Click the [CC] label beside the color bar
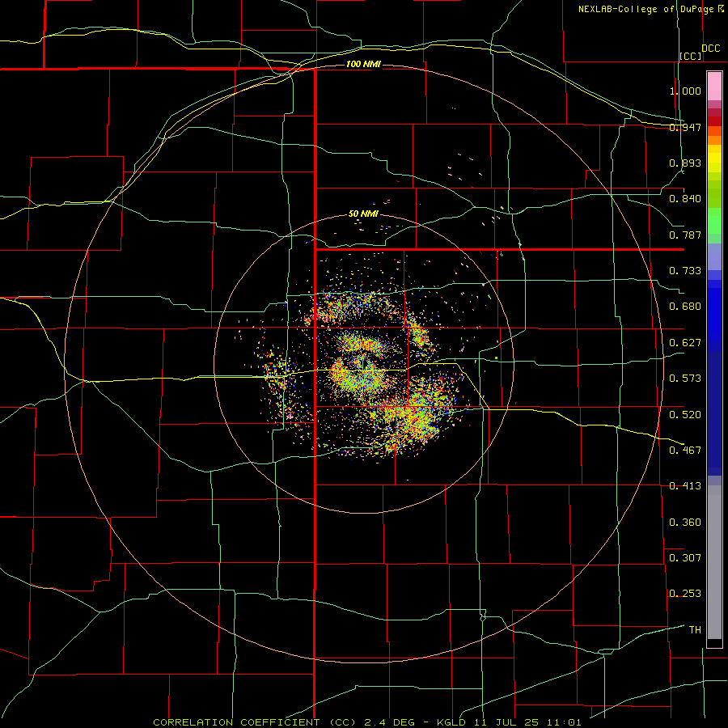Image resolution: width=728 pixels, height=728 pixels. coord(691,56)
